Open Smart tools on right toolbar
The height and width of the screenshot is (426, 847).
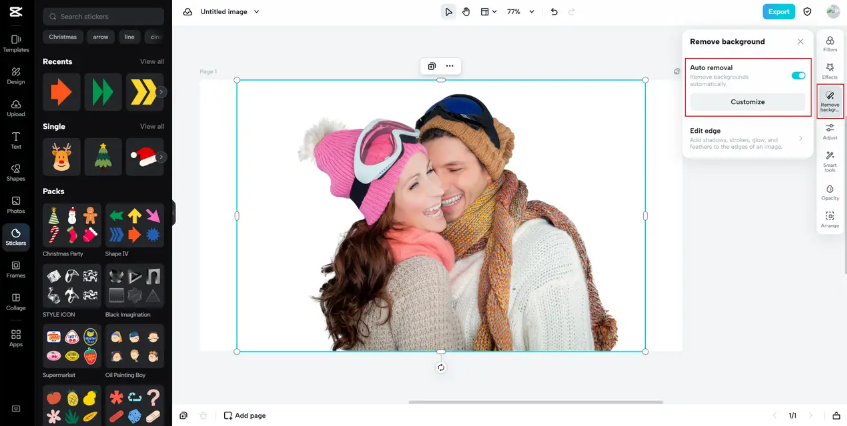(x=830, y=161)
